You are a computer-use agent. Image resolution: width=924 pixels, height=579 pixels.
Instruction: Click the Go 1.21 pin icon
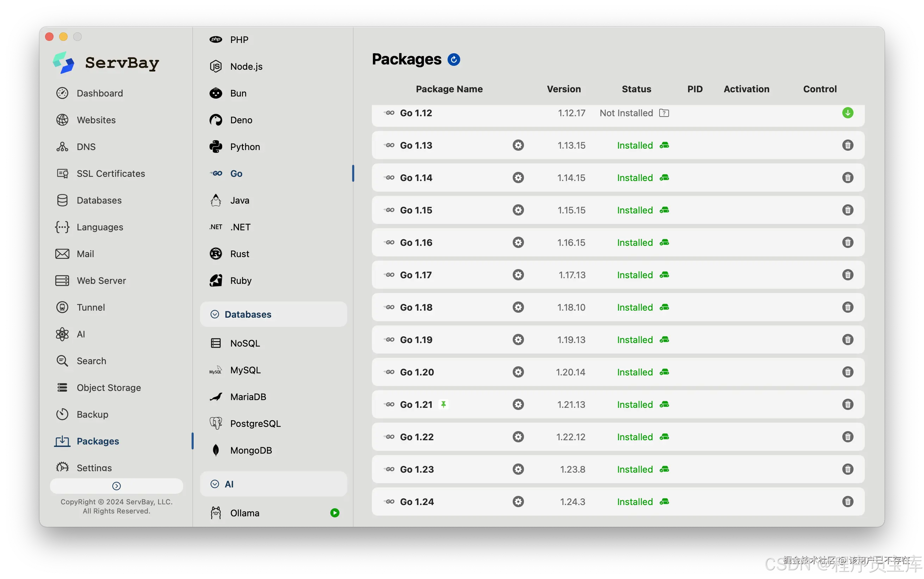(443, 404)
